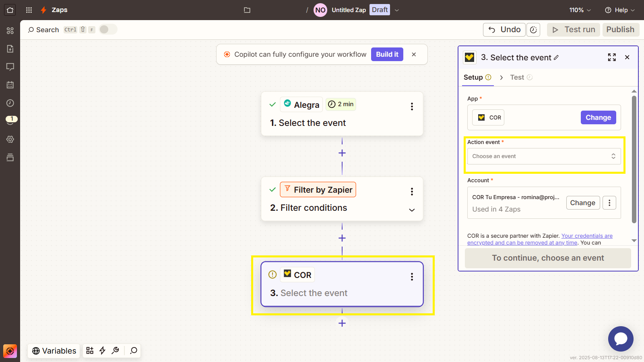The width and height of the screenshot is (644, 362).
Task: Click the Build it button
Action: click(387, 54)
